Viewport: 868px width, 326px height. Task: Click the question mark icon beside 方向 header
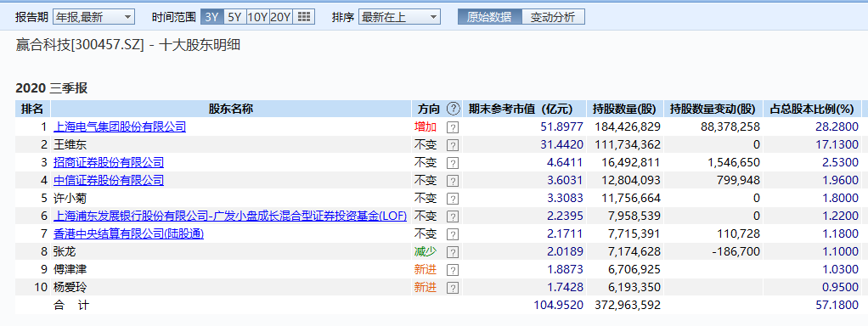454,109
